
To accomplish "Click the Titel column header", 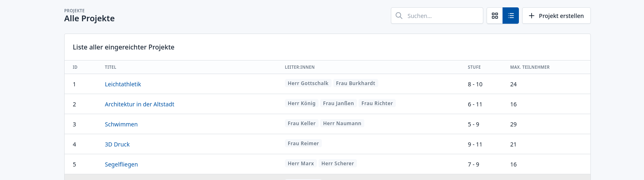I will click(x=110, y=67).
